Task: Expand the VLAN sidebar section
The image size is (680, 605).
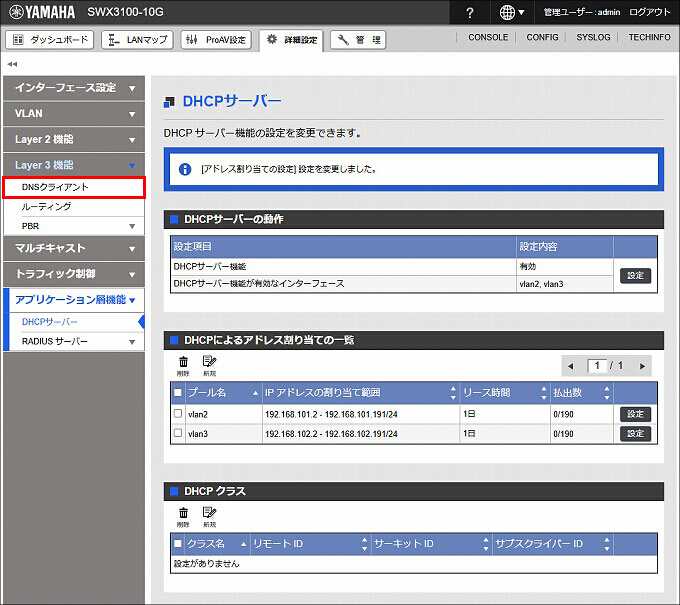Action: (x=73, y=114)
